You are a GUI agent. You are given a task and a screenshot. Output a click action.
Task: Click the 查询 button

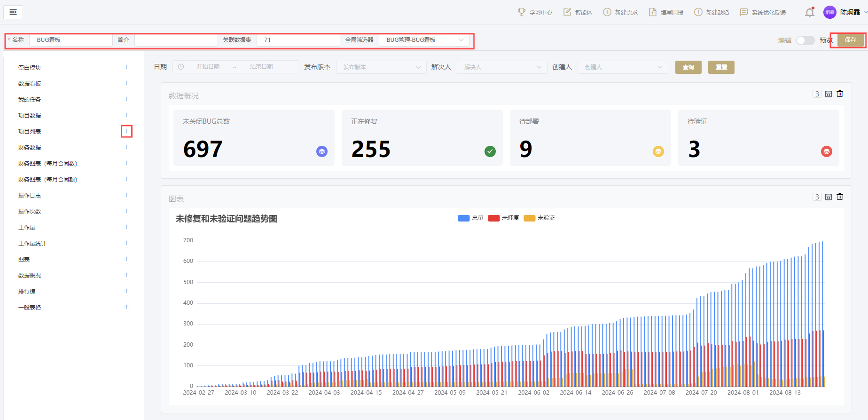[688, 67]
